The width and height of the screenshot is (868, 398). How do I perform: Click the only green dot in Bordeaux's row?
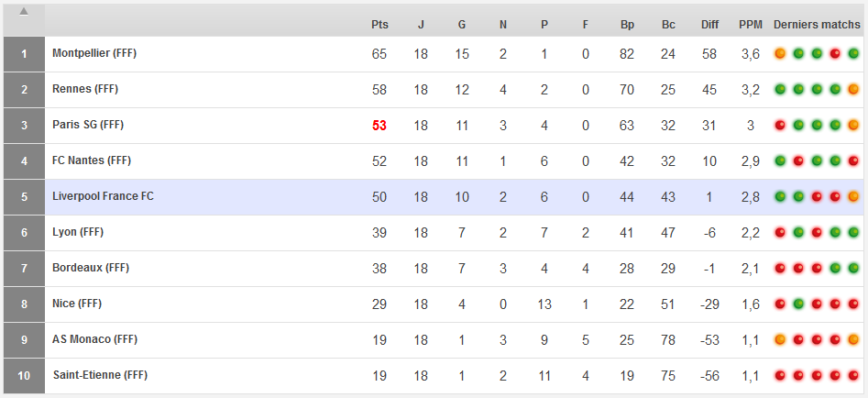[852, 269]
